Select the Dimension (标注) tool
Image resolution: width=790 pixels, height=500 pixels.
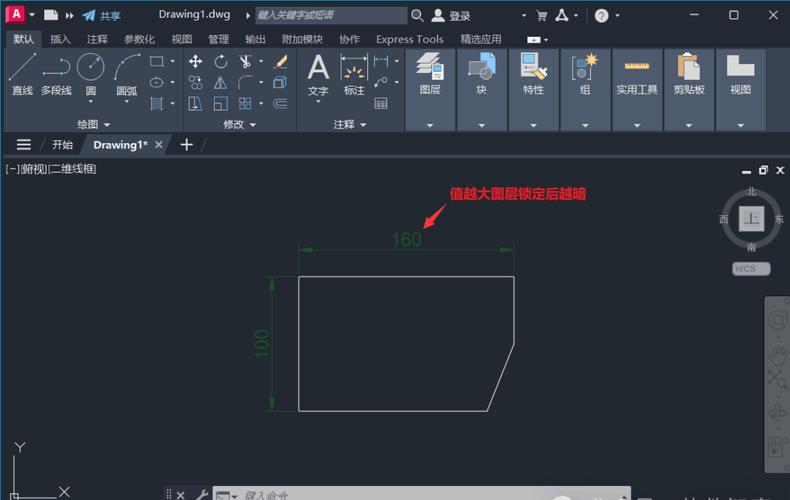354,74
